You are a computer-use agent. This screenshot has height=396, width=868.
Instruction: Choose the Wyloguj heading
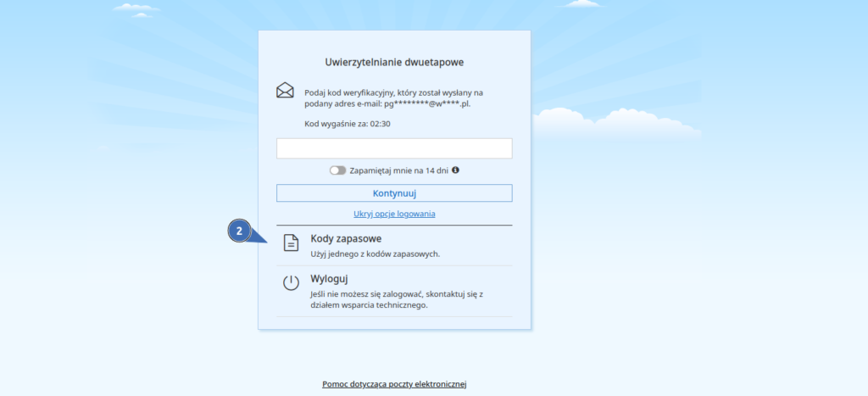[330, 278]
